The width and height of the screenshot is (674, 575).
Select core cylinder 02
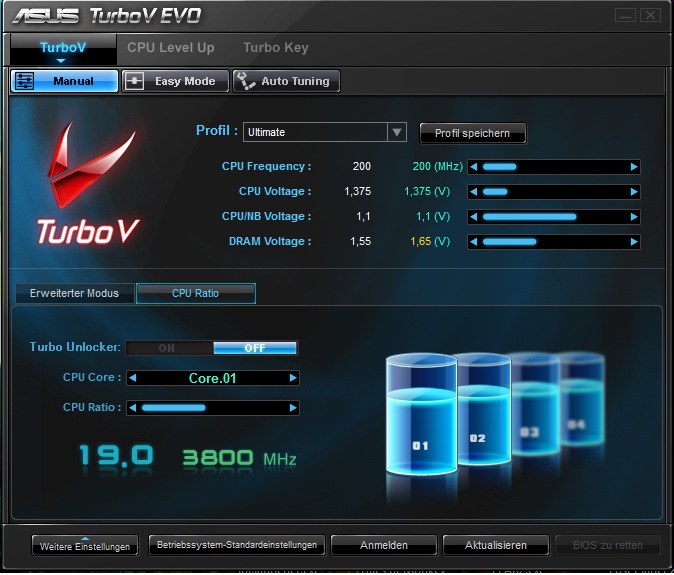click(x=484, y=408)
